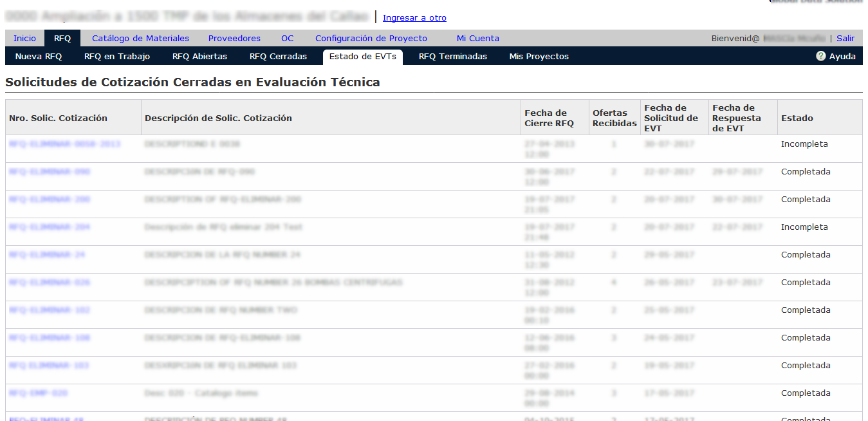Image resolution: width=868 pixels, height=421 pixels.
Task: Open the Inicio menu item
Action: (24, 38)
